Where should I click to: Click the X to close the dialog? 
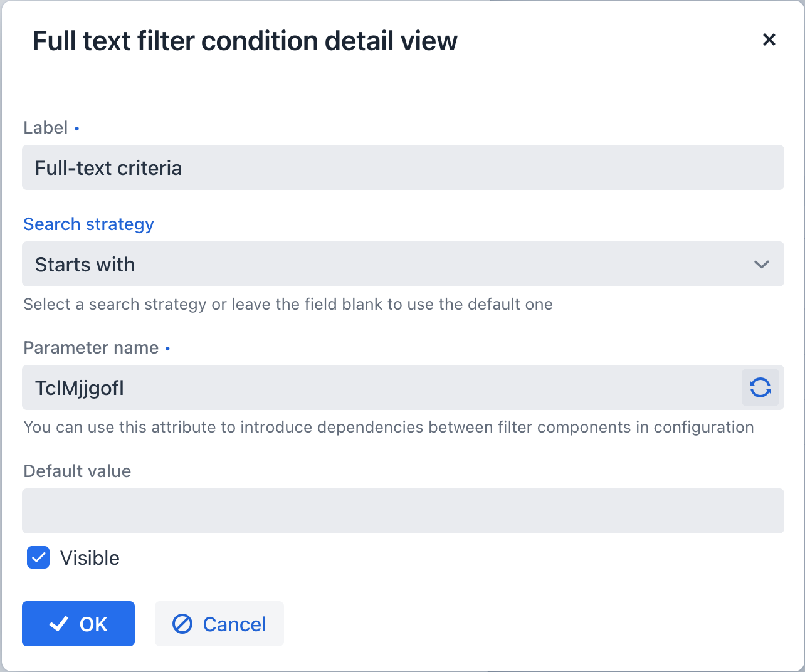pyautogui.click(x=769, y=39)
